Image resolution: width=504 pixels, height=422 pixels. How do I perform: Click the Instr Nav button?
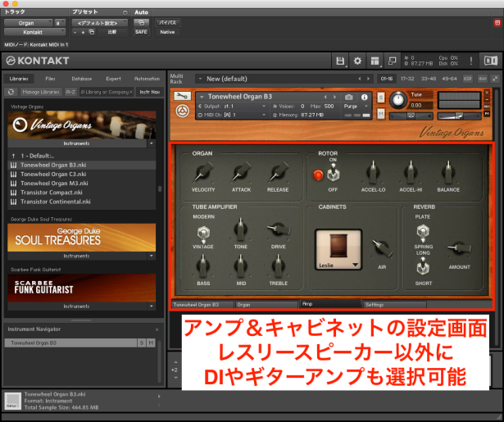[150, 92]
